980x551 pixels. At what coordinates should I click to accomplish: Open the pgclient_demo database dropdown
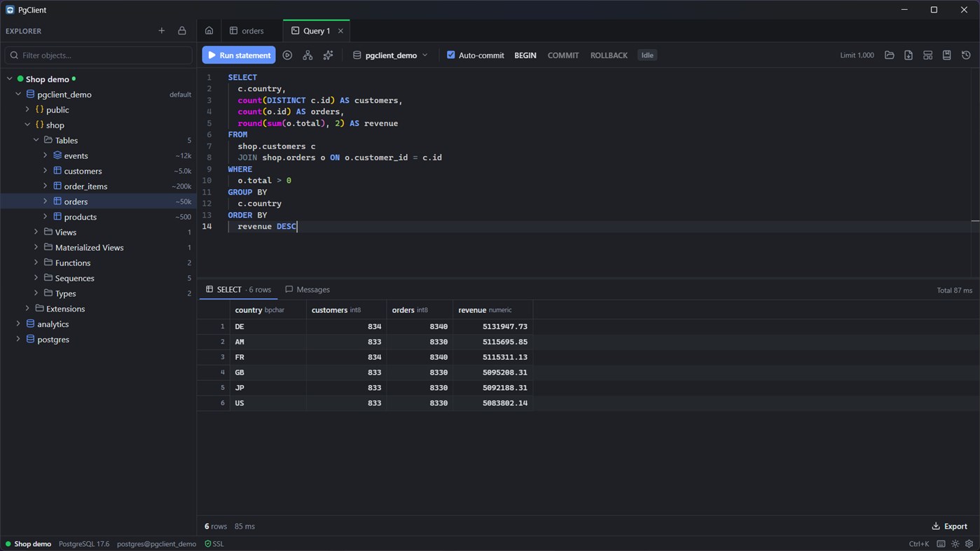click(x=390, y=55)
